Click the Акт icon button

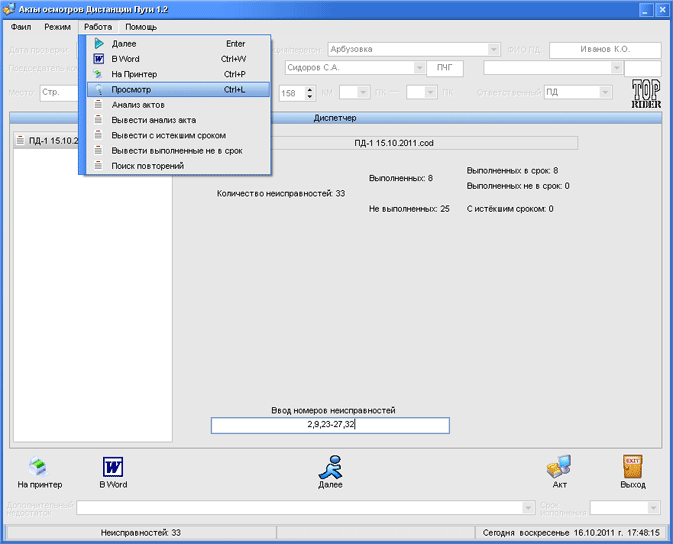(x=559, y=467)
